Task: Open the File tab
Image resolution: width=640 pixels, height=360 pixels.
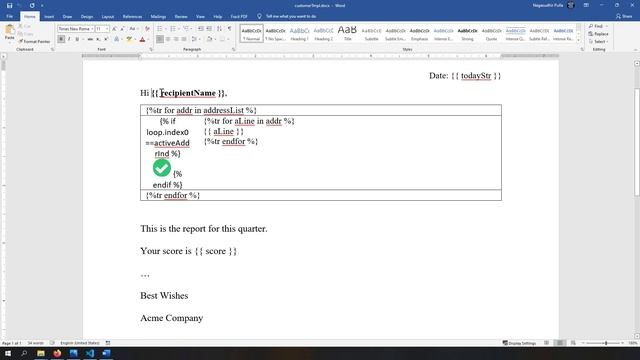Action: [9, 16]
